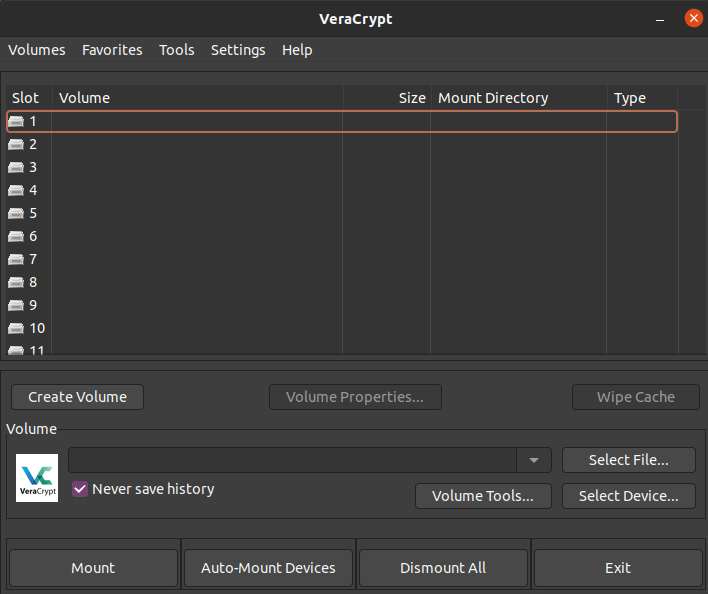Open Volume Tools... button

(483, 496)
